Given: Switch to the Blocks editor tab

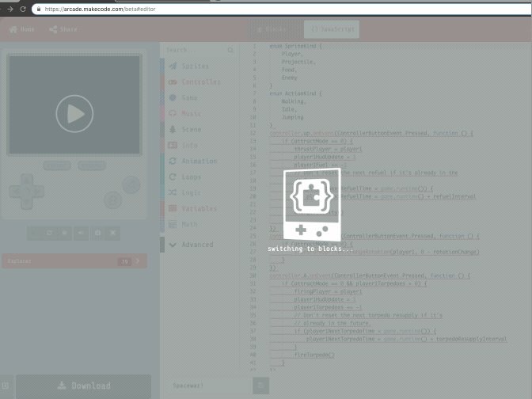Looking at the screenshot, I should [x=275, y=29].
